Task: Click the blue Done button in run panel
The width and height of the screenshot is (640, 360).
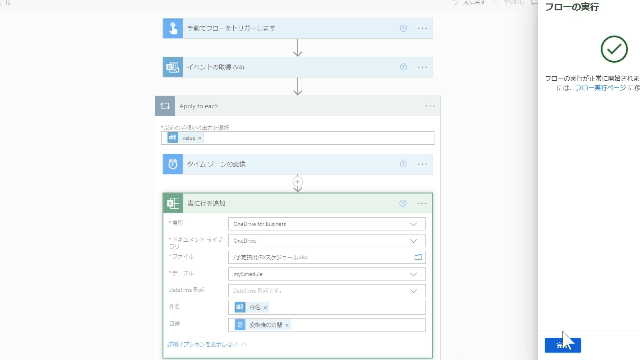Action: (x=562, y=345)
